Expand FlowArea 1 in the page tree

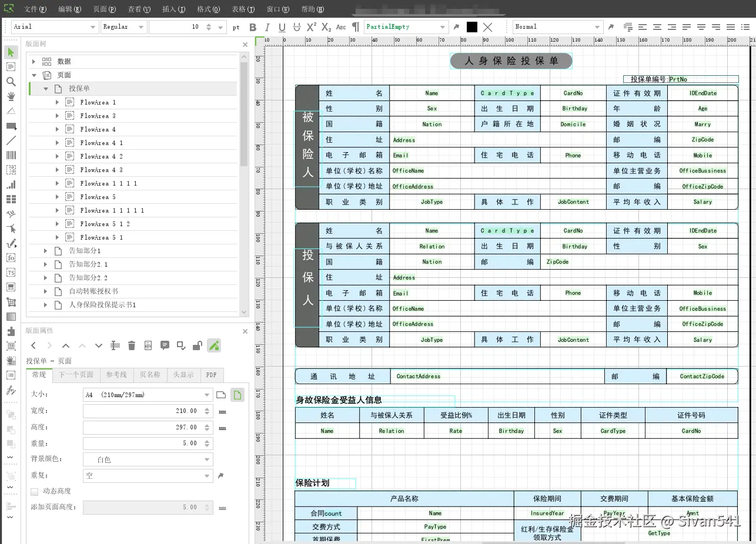[56, 103]
